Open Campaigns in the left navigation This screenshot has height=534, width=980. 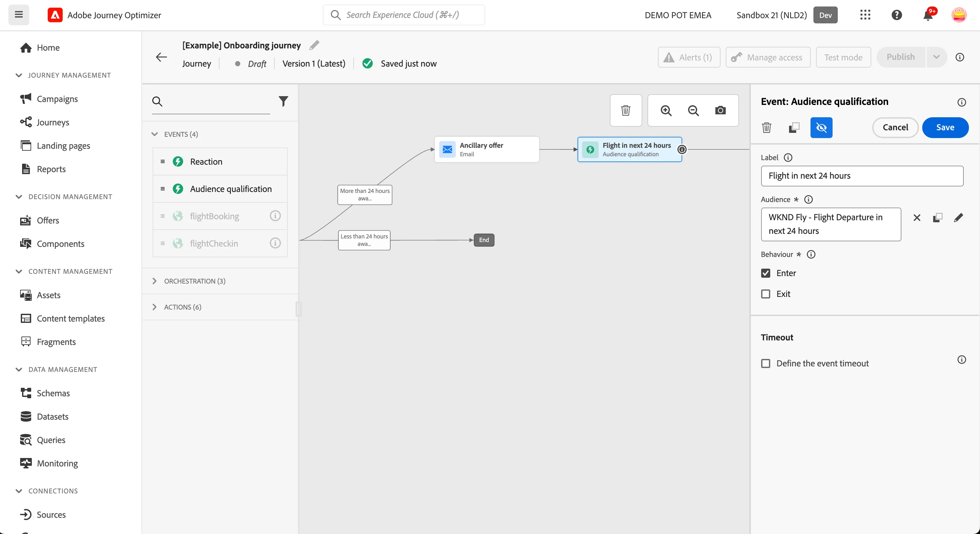57,98
